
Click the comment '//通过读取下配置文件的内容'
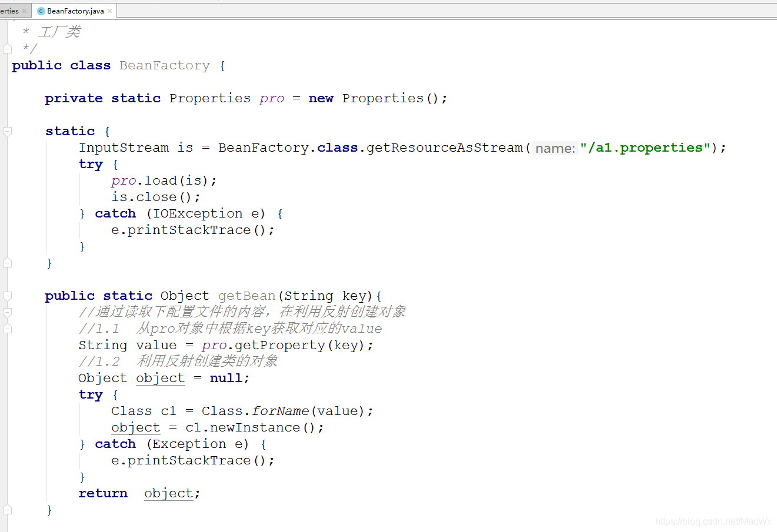click(242, 312)
